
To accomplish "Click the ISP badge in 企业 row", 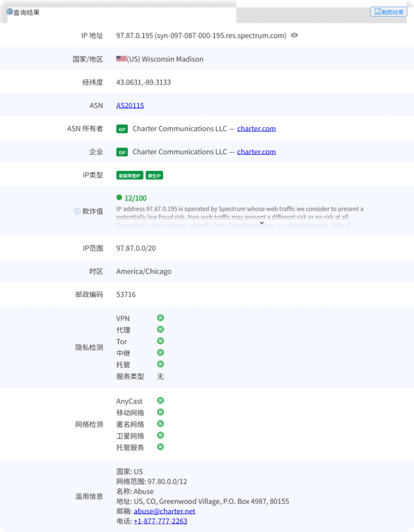I will tap(122, 152).
